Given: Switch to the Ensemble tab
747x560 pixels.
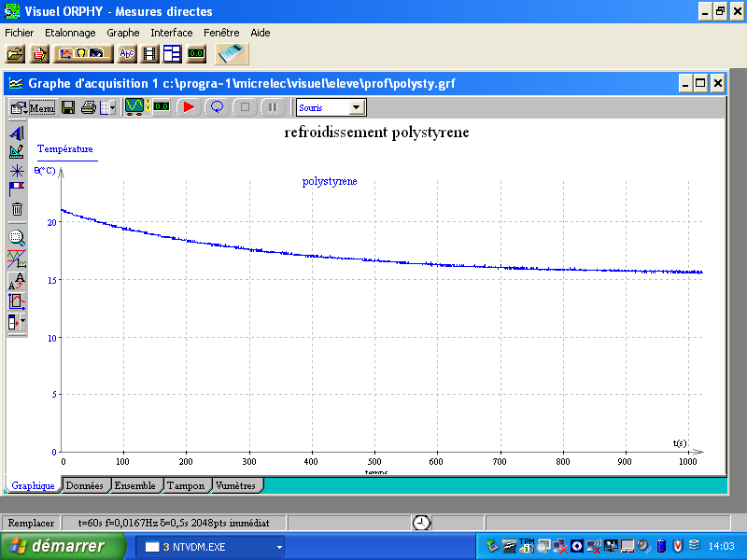Looking at the screenshot, I should click(x=135, y=485).
